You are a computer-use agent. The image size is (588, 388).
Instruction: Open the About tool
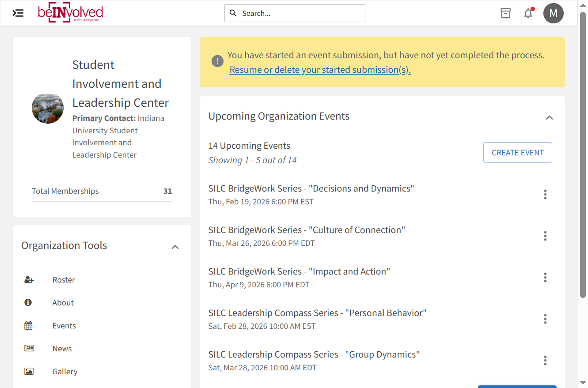point(63,303)
